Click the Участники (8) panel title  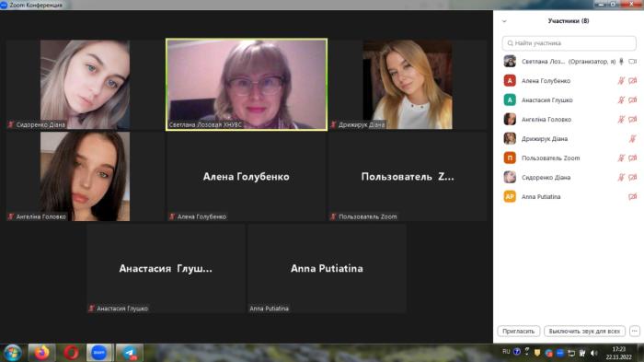coord(569,21)
